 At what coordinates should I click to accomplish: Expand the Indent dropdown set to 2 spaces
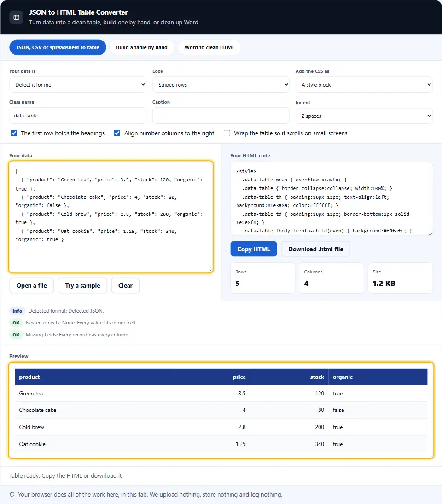click(364, 116)
